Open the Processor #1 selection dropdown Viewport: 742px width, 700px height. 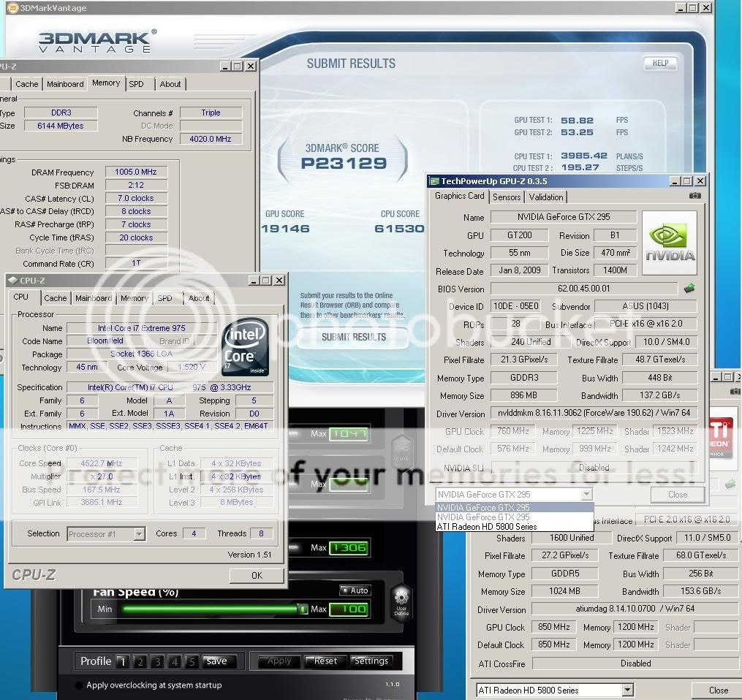tap(139, 534)
